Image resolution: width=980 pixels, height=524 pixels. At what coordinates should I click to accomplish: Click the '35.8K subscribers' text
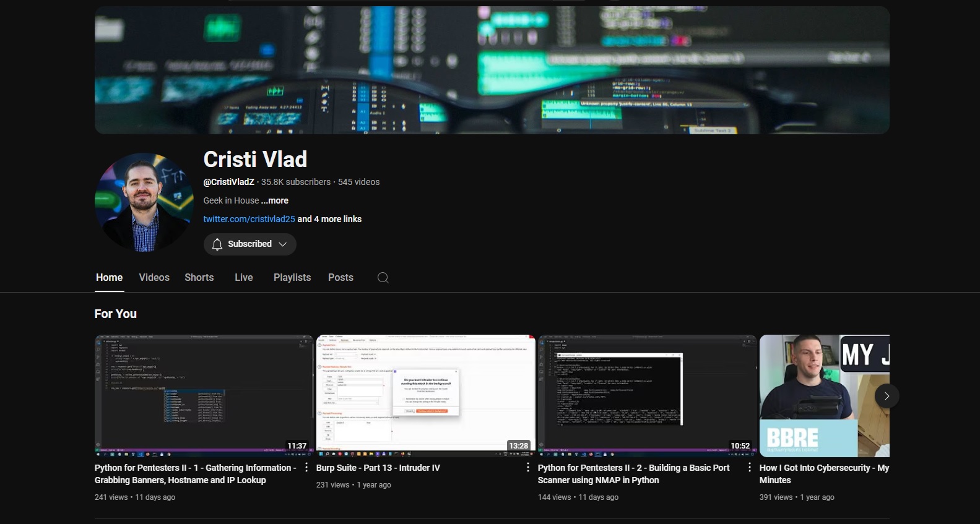pos(296,182)
